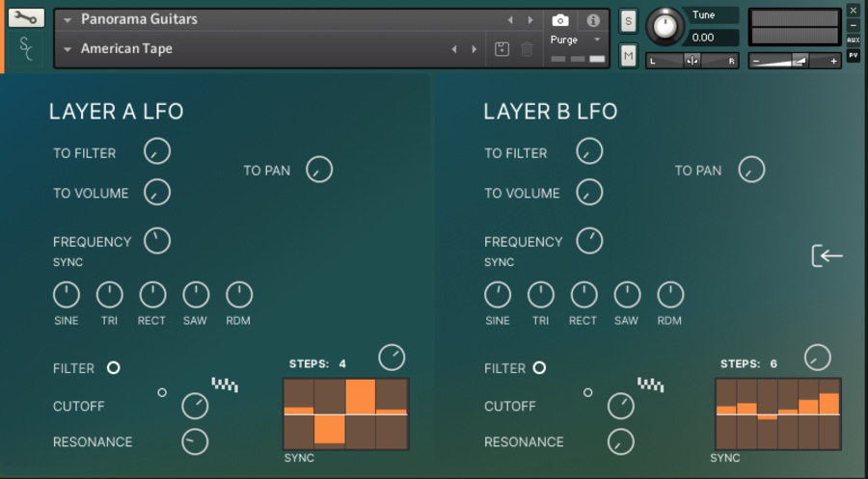
Task: Click the save snapshot disk icon
Action: pos(502,49)
